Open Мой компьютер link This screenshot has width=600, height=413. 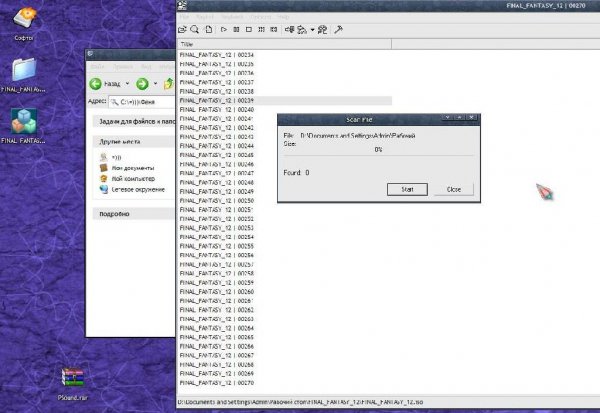point(133,179)
